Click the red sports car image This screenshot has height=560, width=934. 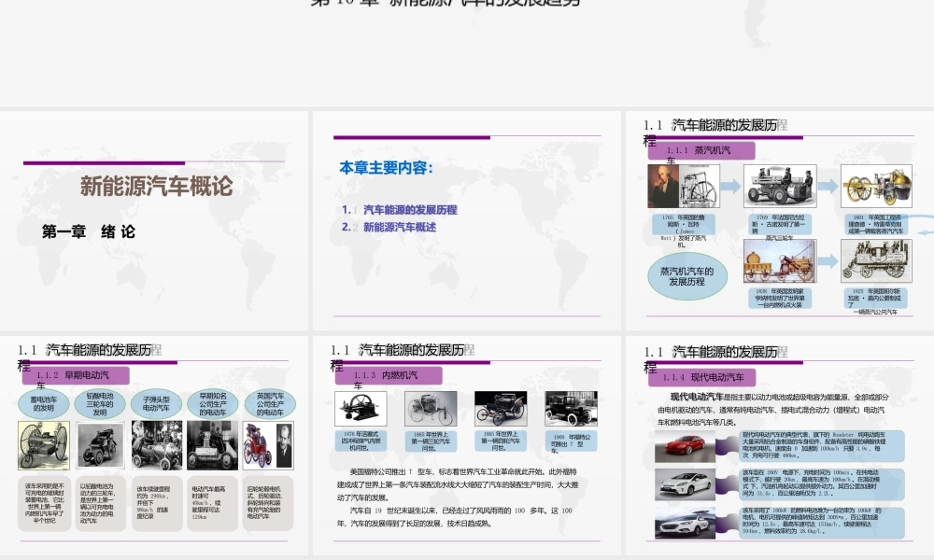[x=685, y=447]
